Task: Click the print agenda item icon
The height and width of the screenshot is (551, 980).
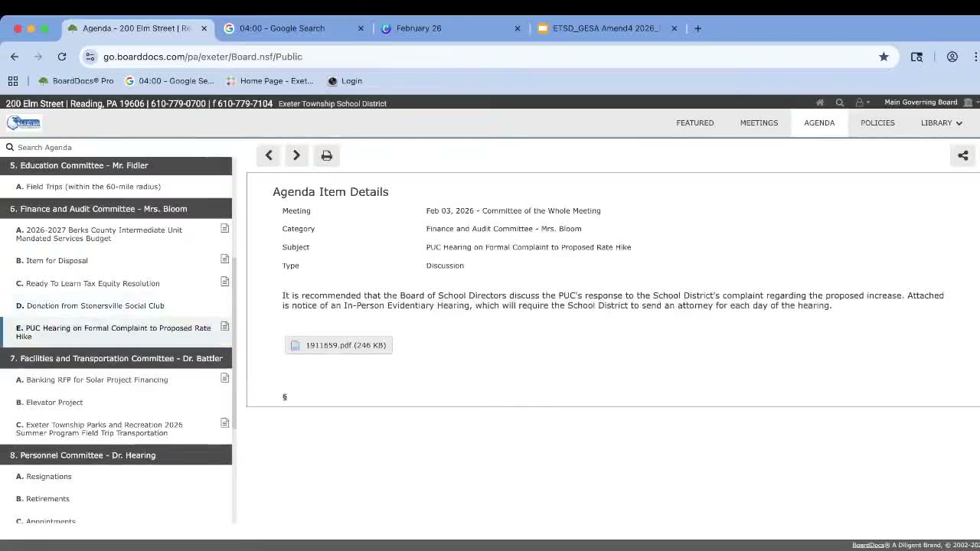Action: tap(327, 155)
